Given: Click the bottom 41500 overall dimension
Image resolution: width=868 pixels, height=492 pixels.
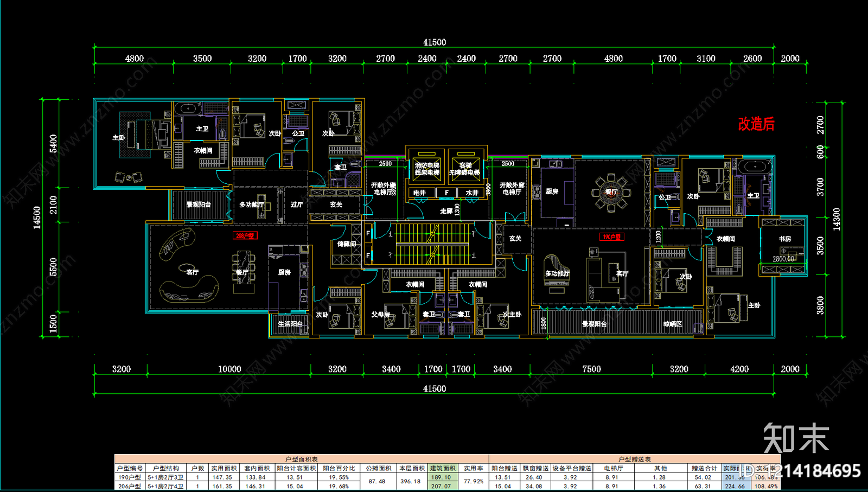Looking at the screenshot, I should [435, 388].
